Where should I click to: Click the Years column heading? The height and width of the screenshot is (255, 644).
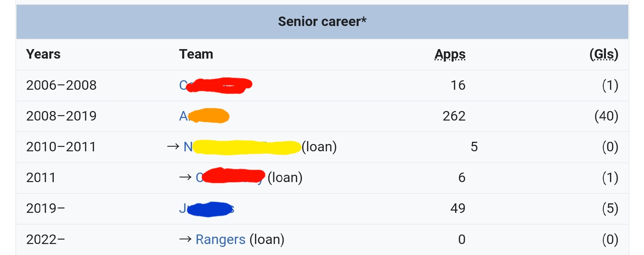[43, 54]
